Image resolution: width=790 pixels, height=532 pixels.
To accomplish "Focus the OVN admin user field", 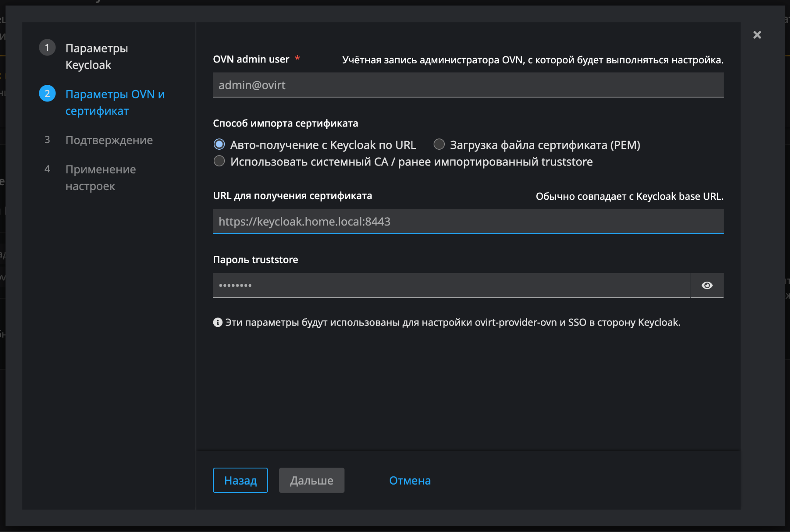I will (468, 85).
